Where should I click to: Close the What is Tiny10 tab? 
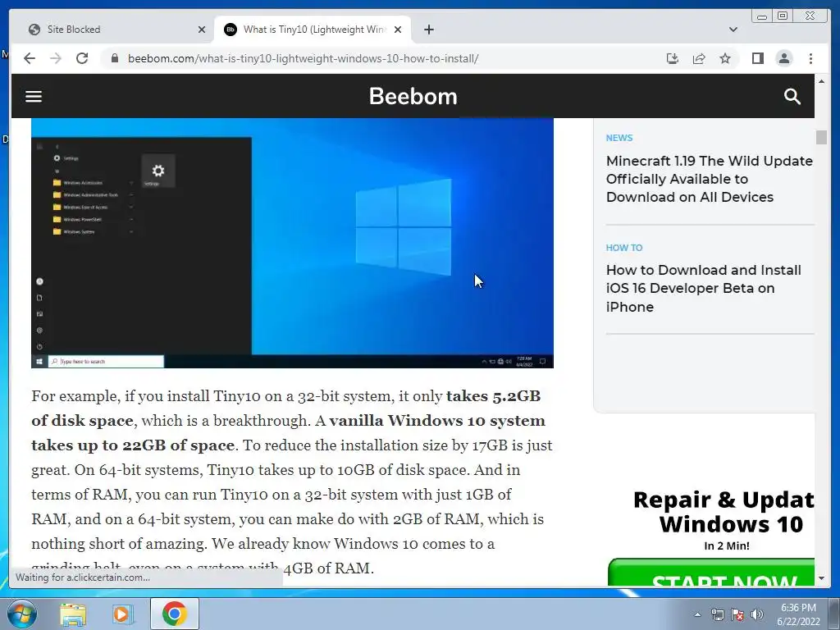[x=398, y=30]
